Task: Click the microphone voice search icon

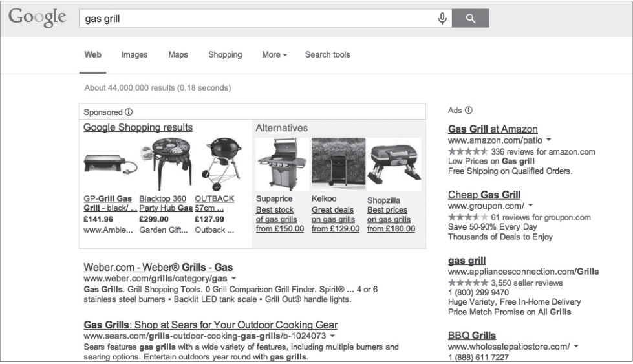Action: point(442,18)
